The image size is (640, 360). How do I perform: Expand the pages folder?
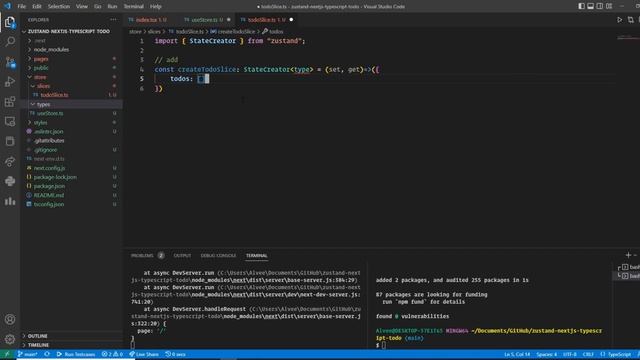coord(71,59)
